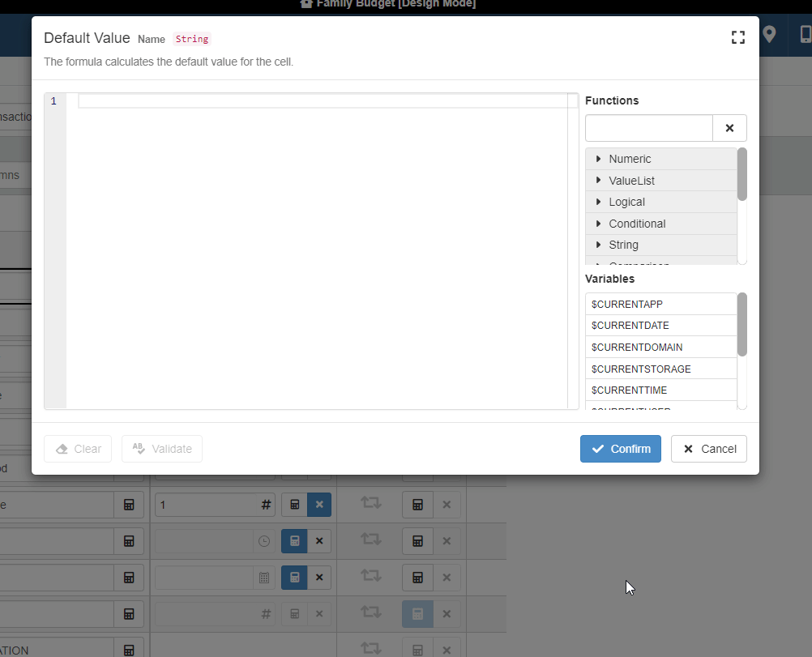Expand the String functions group
The height and width of the screenshot is (657, 812).
click(x=623, y=245)
